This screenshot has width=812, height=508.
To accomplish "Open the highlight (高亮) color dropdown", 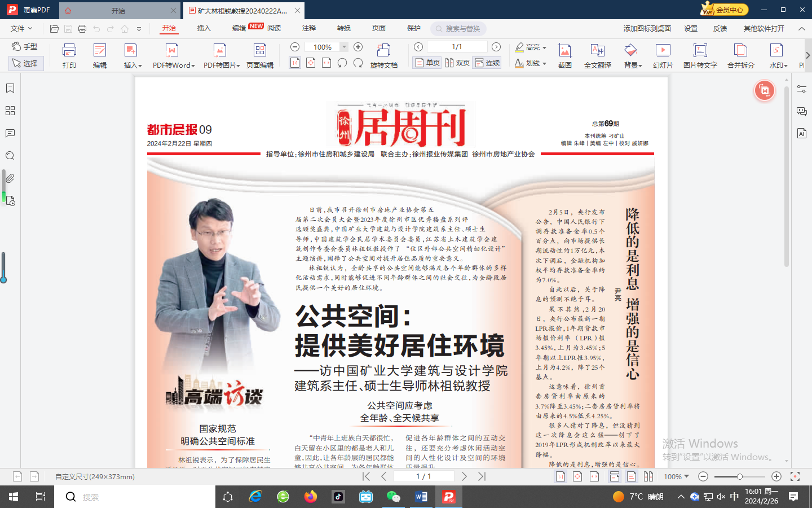I will 544,47.
